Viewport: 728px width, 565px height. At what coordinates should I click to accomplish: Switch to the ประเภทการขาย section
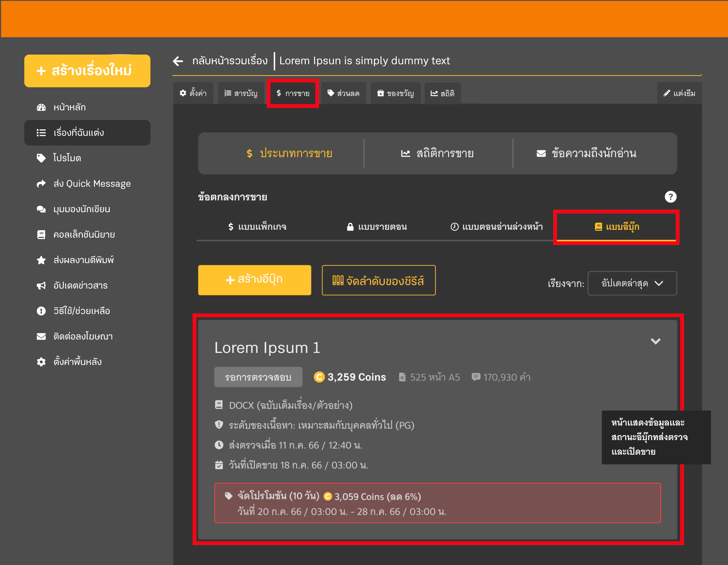289,154
